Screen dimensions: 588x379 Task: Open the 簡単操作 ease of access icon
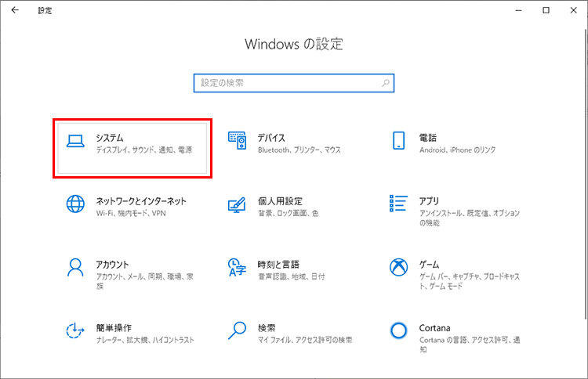tap(75, 330)
